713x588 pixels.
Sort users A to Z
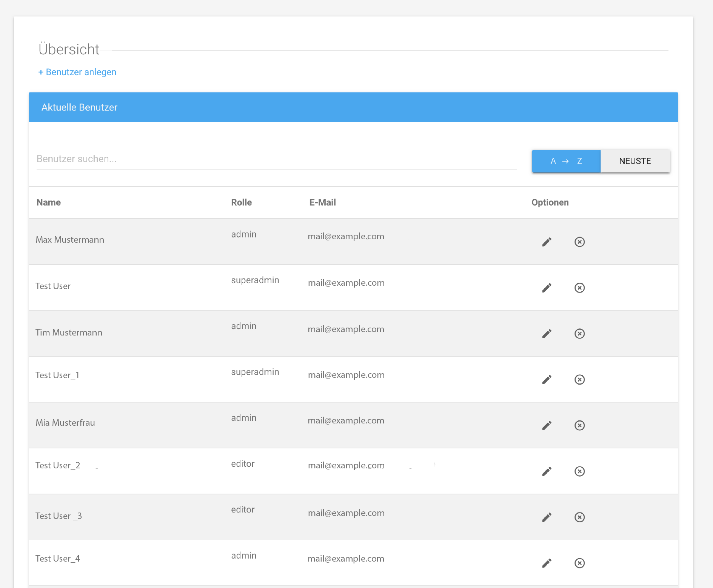click(566, 161)
